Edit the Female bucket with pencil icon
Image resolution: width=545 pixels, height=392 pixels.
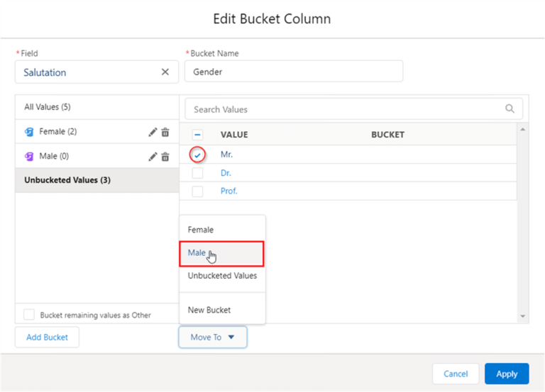(x=153, y=132)
